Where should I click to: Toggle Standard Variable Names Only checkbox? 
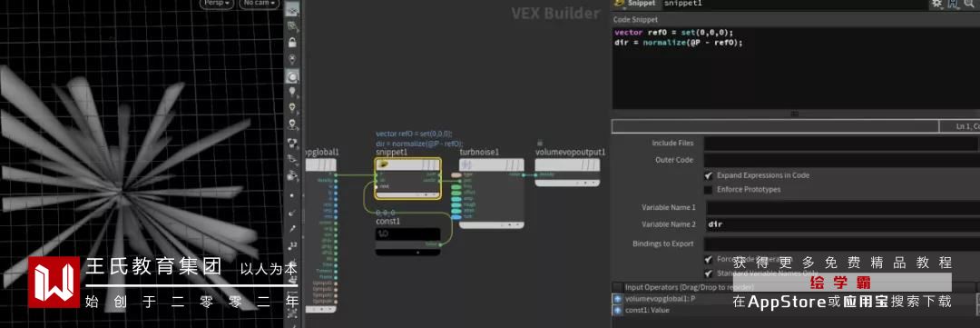tap(708, 273)
